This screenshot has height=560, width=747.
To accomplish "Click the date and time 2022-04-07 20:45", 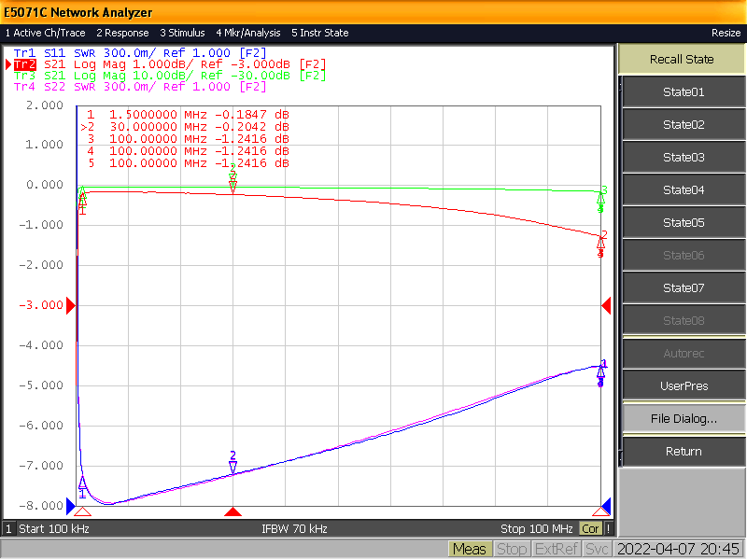I will (x=678, y=550).
